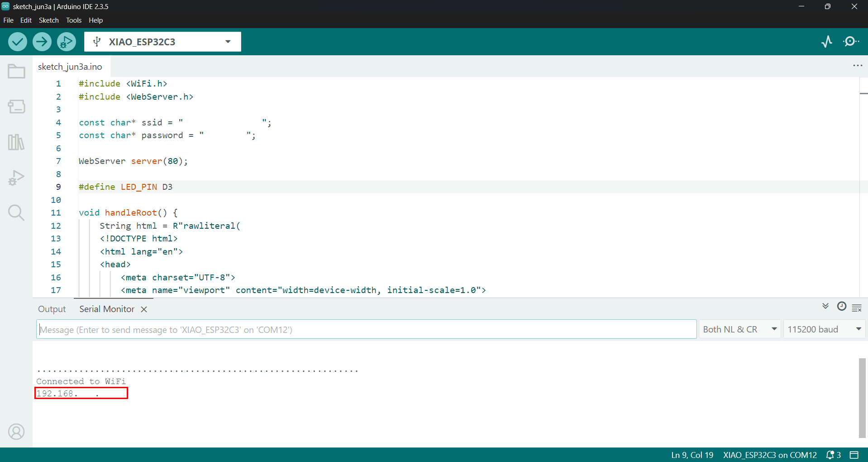Click the serial message input field
The height and width of the screenshot is (462, 868).
point(366,329)
